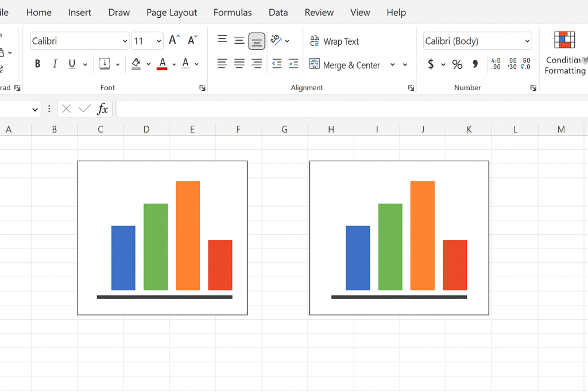Set Middle Align vertical alignment
Viewport: 588px width, 392px height.
239,41
